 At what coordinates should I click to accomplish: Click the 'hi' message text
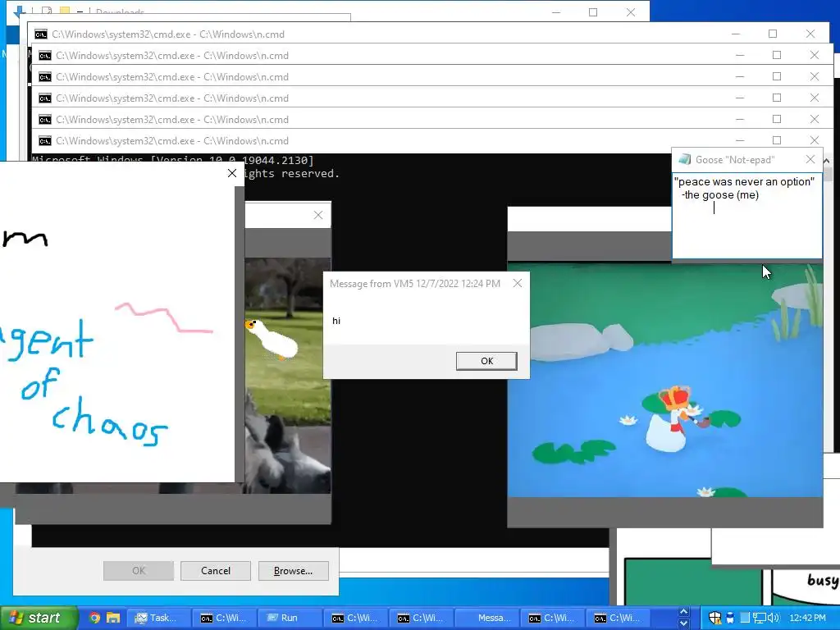tap(336, 321)
